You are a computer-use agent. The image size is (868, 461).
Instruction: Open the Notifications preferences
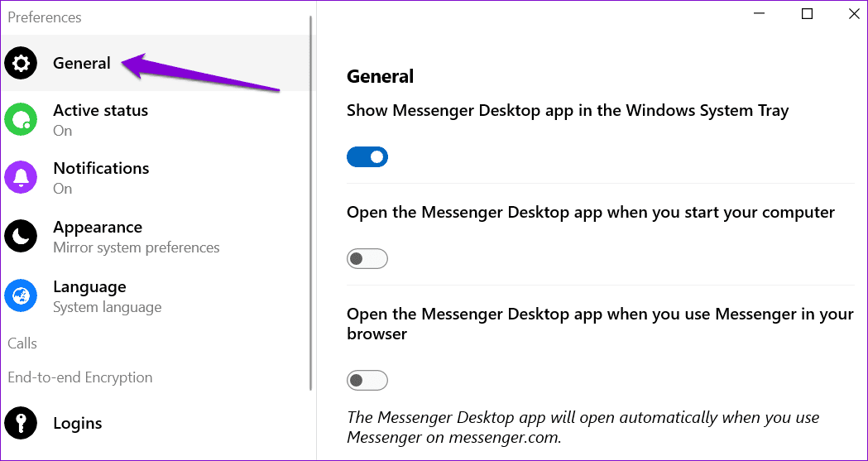click(x=155, y=177)
